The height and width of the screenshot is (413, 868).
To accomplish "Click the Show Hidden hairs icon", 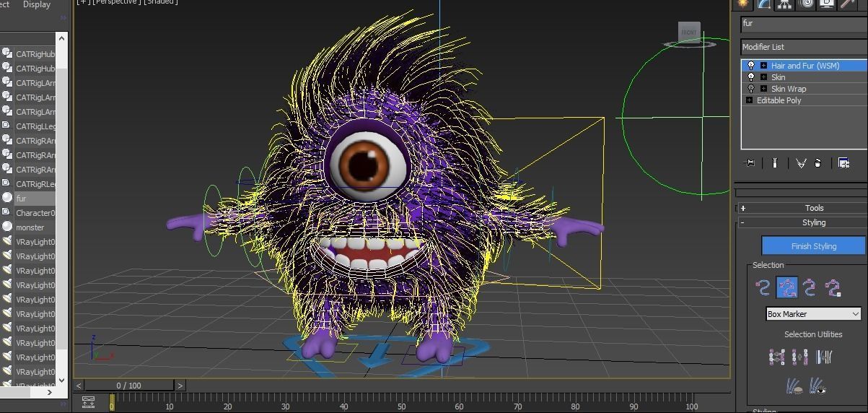I will point(817,386).
